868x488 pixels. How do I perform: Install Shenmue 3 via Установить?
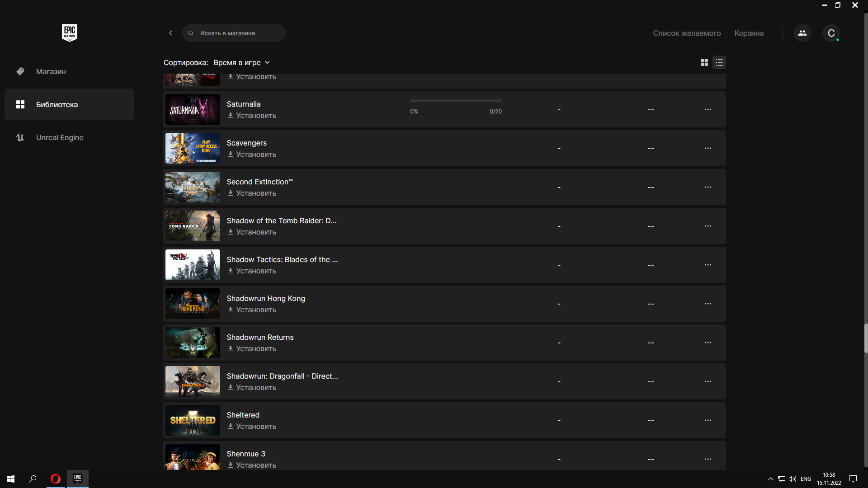[252, 465]
